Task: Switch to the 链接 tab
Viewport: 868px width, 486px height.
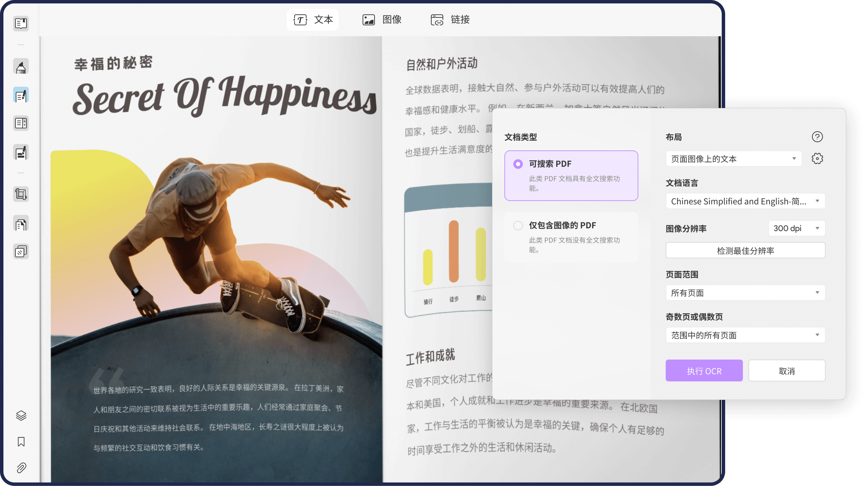Action: pos(450,19)
